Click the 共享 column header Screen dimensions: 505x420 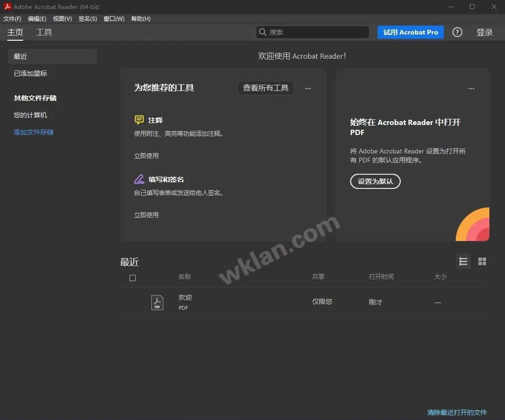[x=318, y=277]
